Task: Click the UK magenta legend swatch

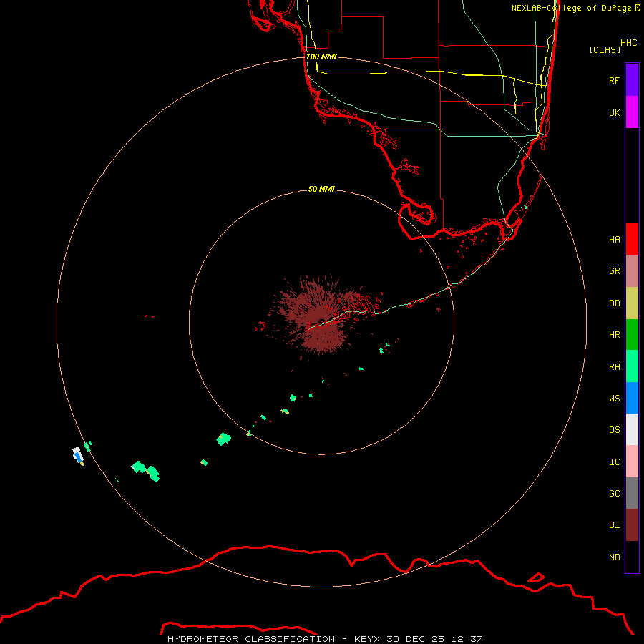Action: pyautogui.click(x=632, y=112)
